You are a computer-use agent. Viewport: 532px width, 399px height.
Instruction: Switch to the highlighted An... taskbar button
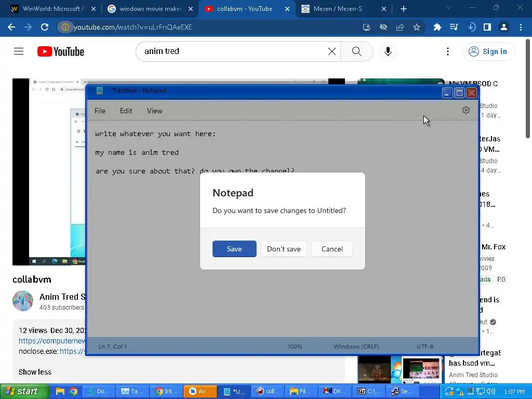tap(200, 391)
